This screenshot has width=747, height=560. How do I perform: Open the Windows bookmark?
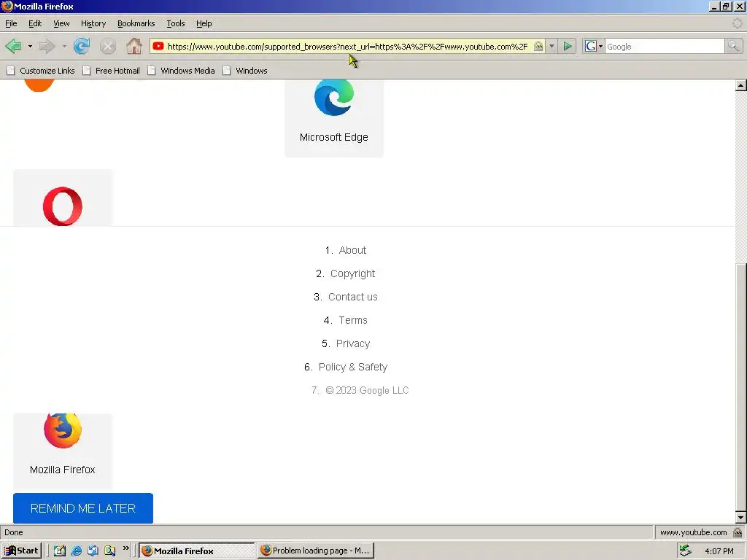click(x=245, y=71)
